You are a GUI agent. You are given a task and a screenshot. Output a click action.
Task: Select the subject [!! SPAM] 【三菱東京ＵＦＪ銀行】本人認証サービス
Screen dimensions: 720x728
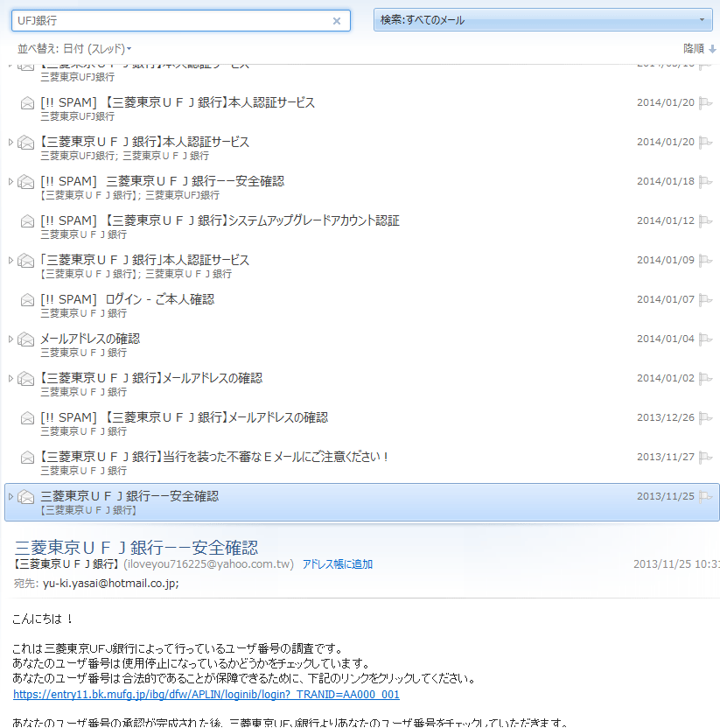coord(178,102)
